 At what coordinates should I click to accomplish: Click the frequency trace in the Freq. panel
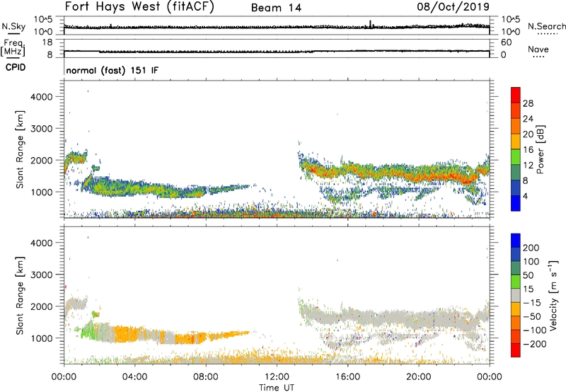tap(277, 51)
